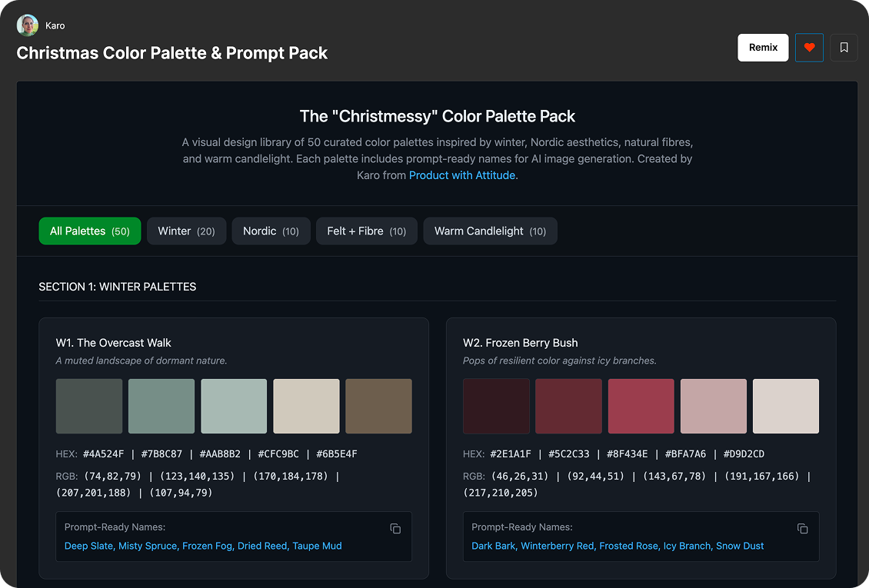Select the #8F434E swatch in Frozen Berry Bush
The width and height of the screenshot is (869, 588).
[x=641, y=406]
